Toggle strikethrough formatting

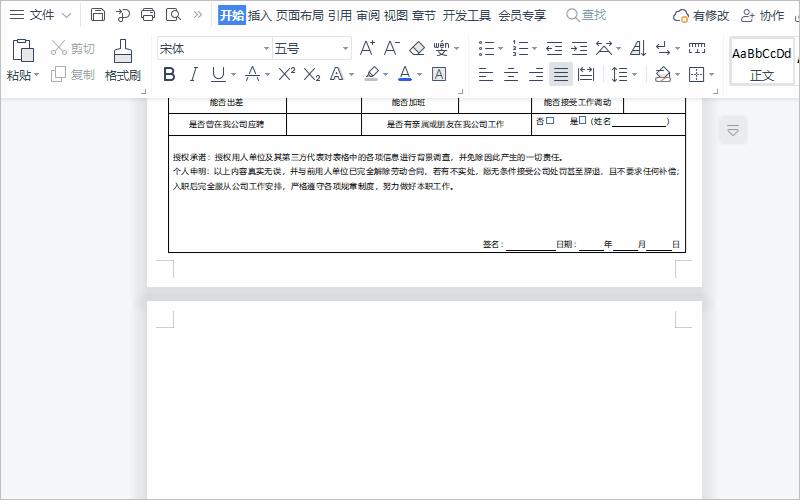(x=253, y=74)
